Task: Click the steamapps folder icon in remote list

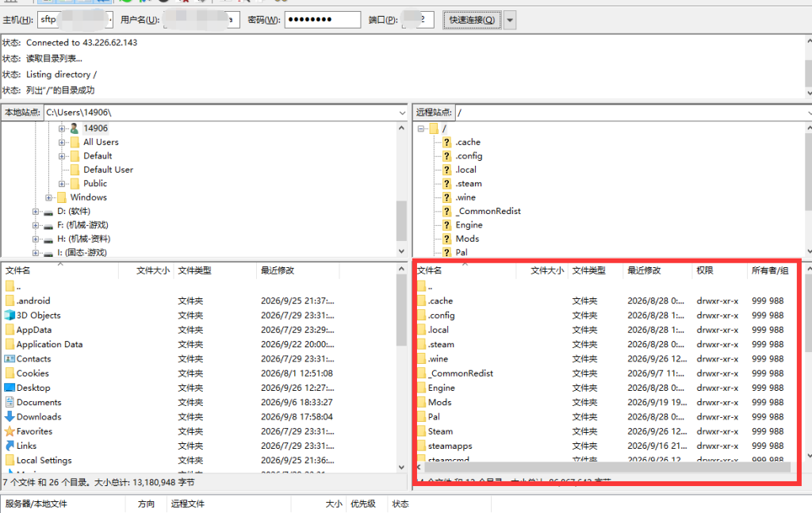Action: point(422,446)
